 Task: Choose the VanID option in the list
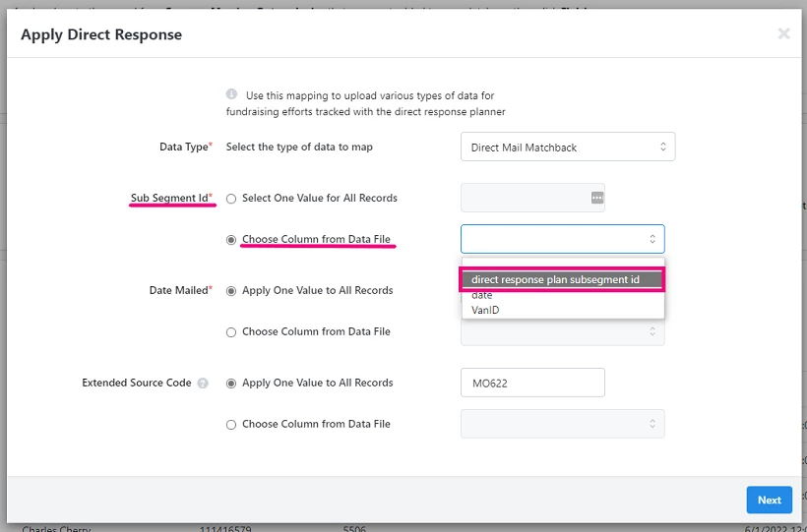[563, 310]
